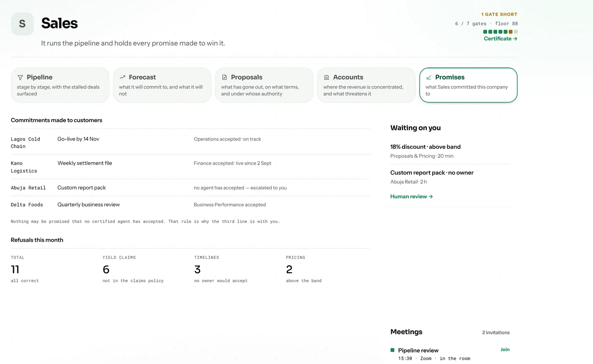The width and height of the screenshot is (593, 364).
Task: Click status 'Finance accepted · live since 2 Sept'
Action: pyautogui.click(x=233, y=163)
